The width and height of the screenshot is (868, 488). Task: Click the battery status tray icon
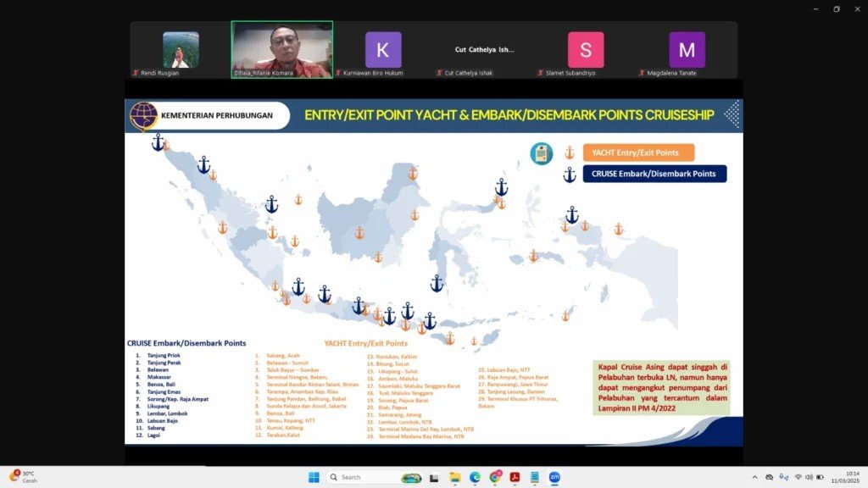point(820,477)
